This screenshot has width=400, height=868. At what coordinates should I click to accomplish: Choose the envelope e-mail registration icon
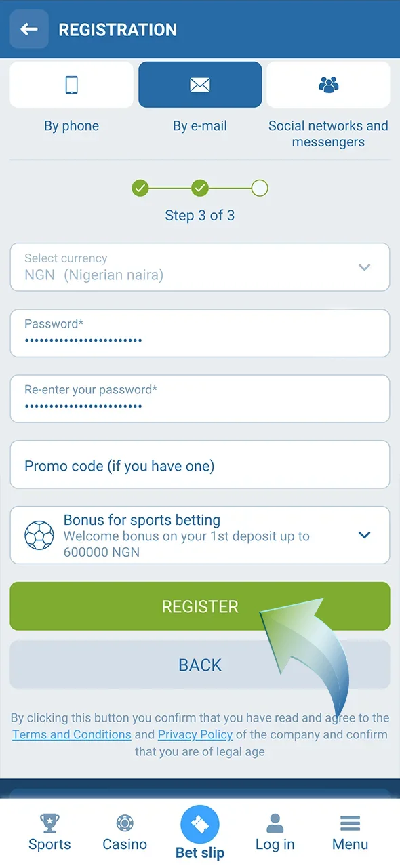coord(200,85)
